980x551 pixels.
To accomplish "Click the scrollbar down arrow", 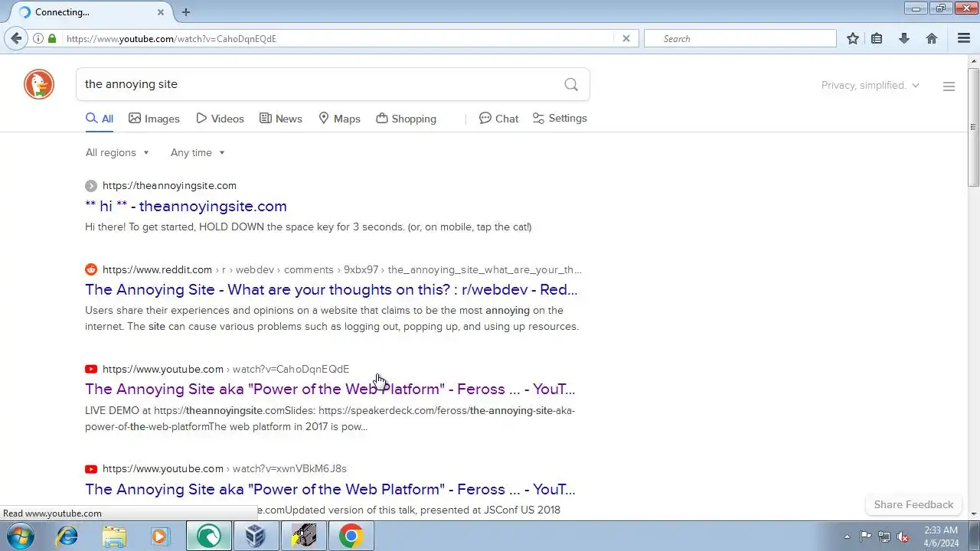I will [973, 514].
